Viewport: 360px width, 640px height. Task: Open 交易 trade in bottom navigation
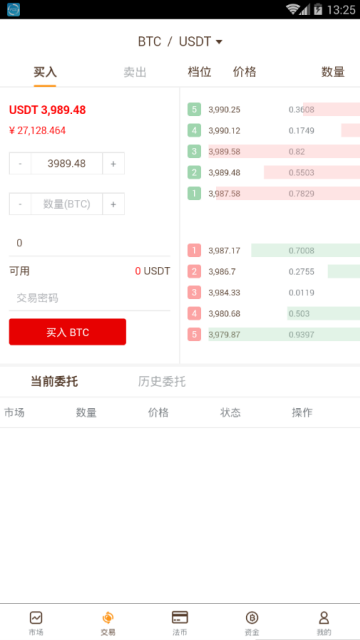point(108,623)
